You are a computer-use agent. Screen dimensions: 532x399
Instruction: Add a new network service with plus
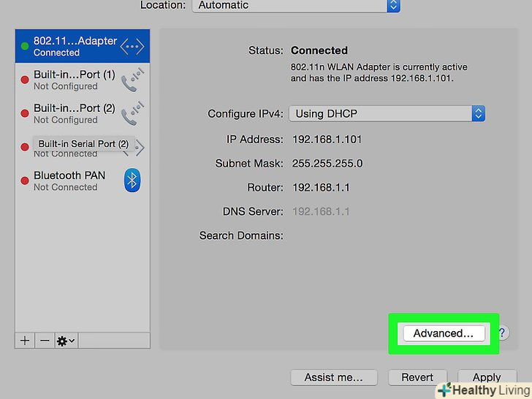pyautogui.click(x=25, y=341)
